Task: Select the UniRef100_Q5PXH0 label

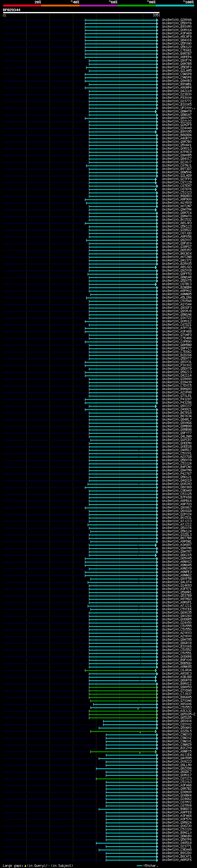Action: 177,43
